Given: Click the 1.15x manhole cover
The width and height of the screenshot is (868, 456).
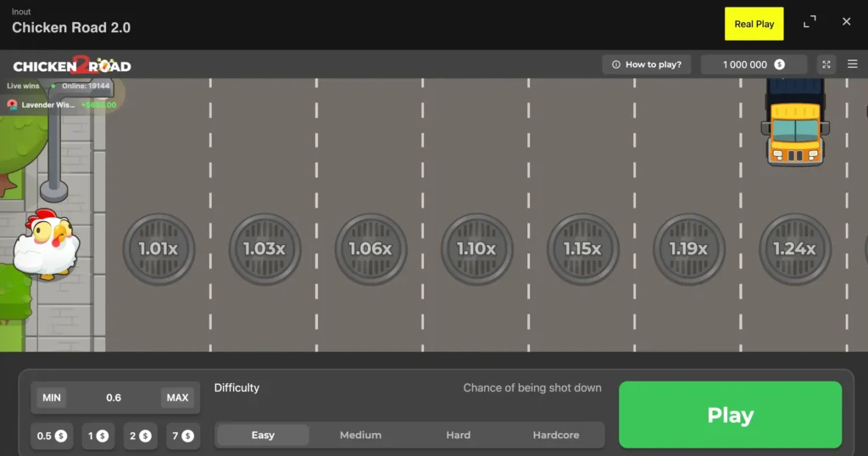Looking at the screenshot, I should pyautogui.click(x=582, y=249).
